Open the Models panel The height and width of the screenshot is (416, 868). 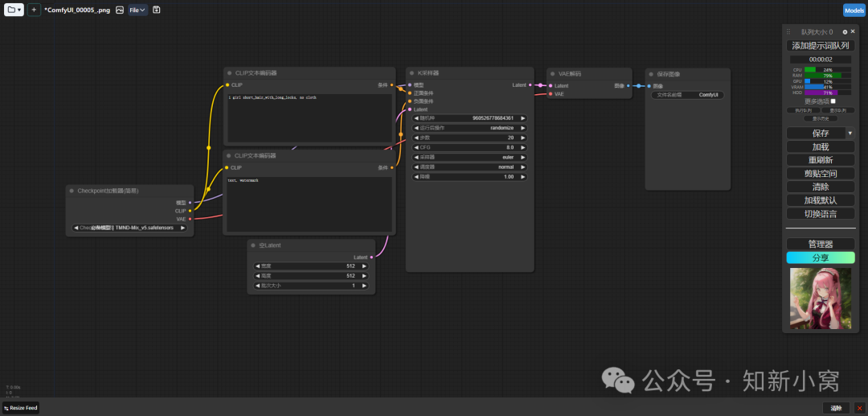point(854,10)
